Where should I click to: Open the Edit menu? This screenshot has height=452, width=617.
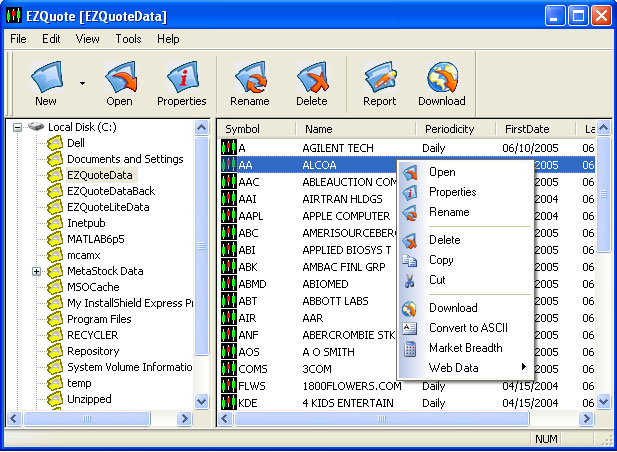coord(51,39)
